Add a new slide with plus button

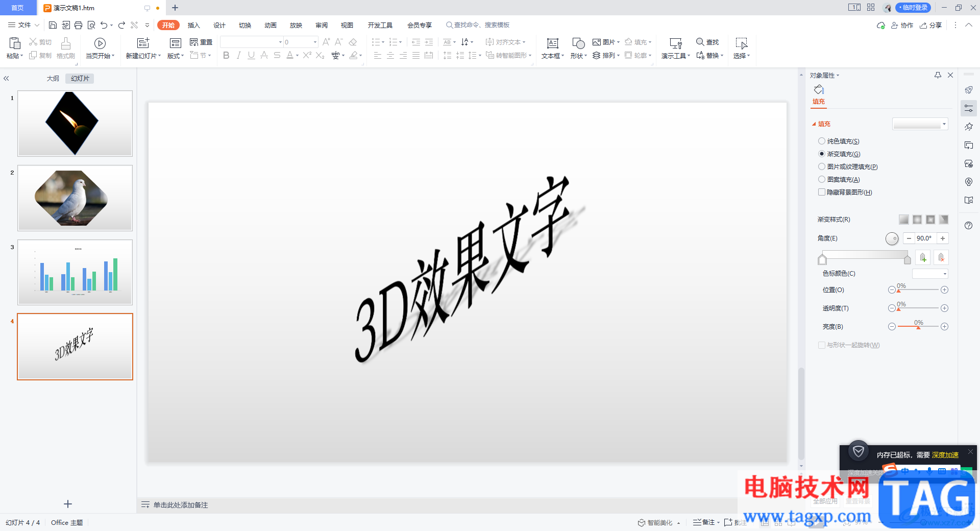pos(68,504)
